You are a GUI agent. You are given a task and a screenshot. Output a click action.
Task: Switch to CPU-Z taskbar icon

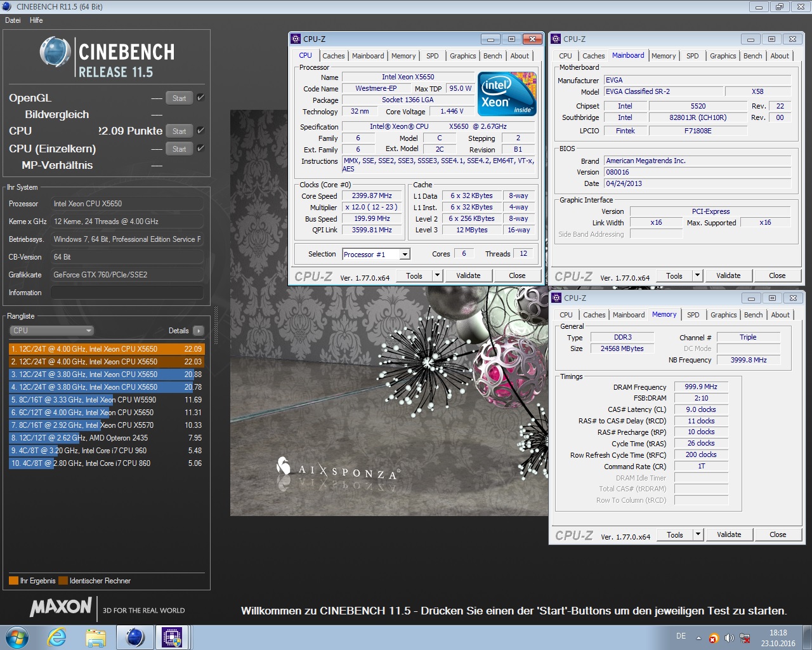(172, 637)
